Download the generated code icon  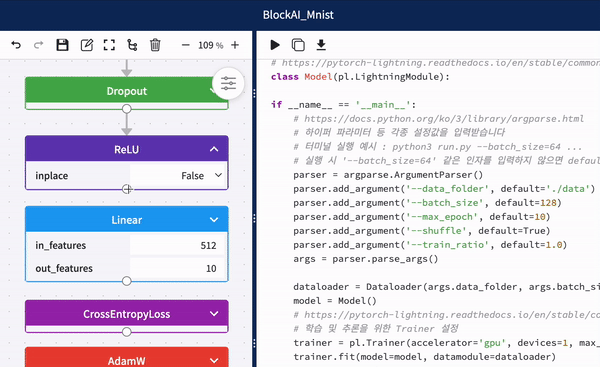[321, 45]
